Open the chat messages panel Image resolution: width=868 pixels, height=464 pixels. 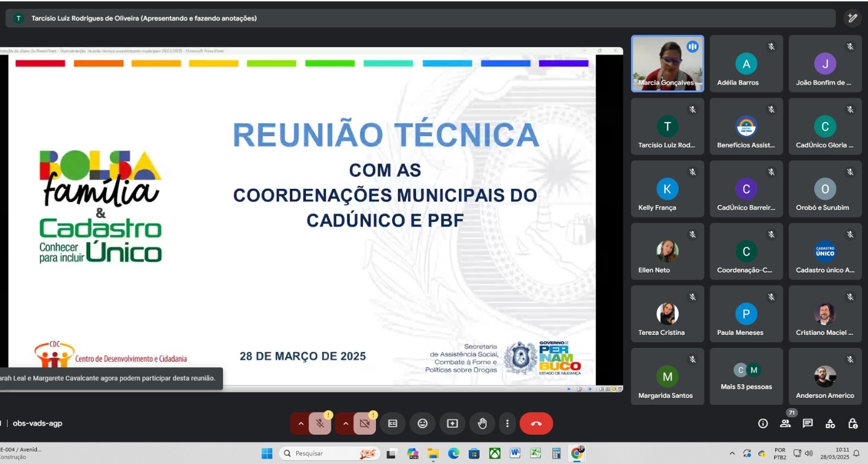point(808,424)
